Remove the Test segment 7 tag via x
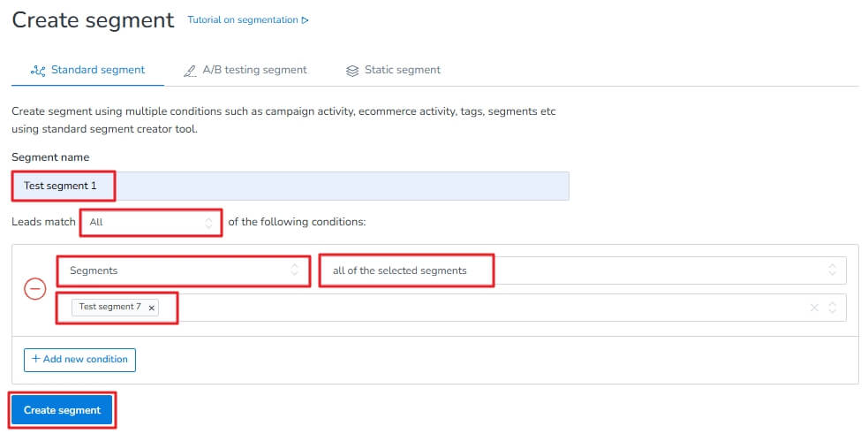This screenshot has width=868, height=434. pyautogui.click(x=152, y=308)
